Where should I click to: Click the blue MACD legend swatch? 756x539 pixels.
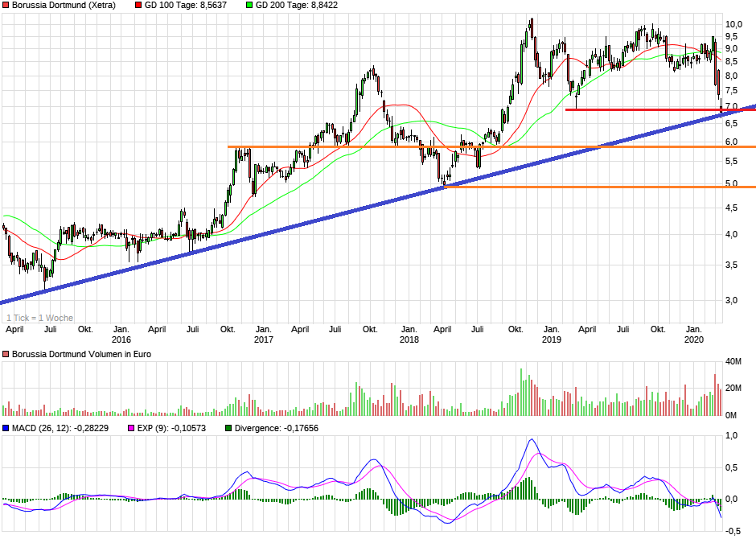tap(6, 428)
